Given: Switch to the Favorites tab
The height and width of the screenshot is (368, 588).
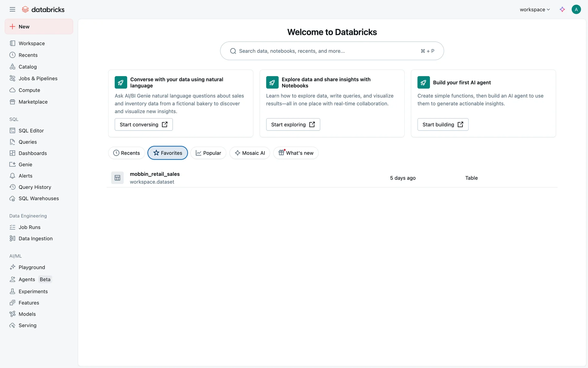Looking at the screenshot, I should (x=168, y=153).
